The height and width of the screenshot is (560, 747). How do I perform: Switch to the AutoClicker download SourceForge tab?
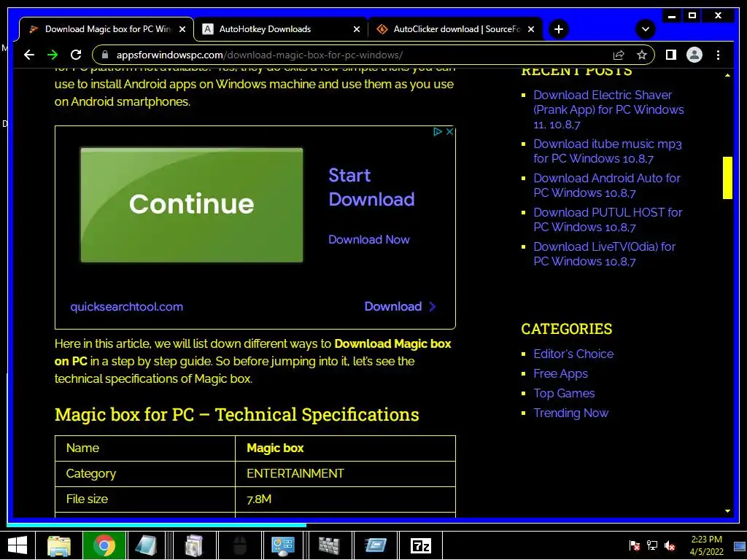[x=455, y=29]
